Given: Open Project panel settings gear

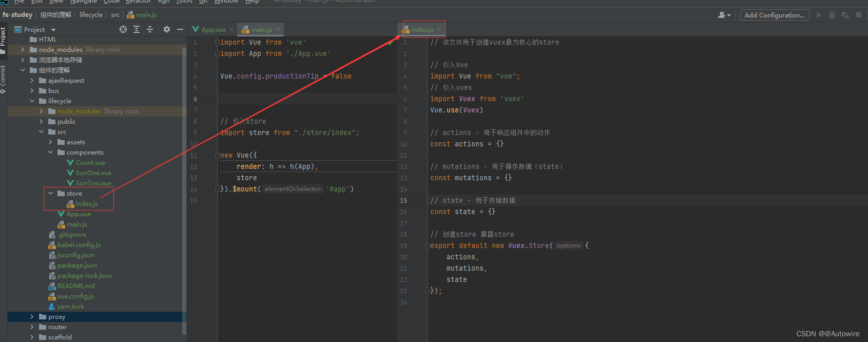Looking at the screenshot, I should (167, 29).
